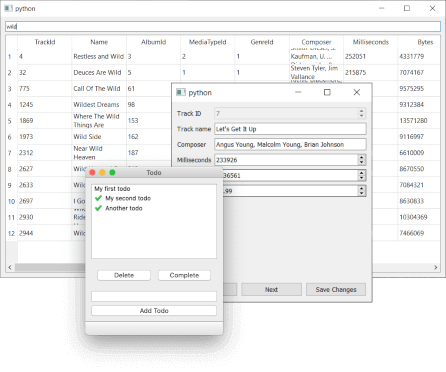This screenshot has height=372, width=446.
Task: Select the 'Restless and Wild' cell
Action: pyautogui.click(x=99, y=56)
